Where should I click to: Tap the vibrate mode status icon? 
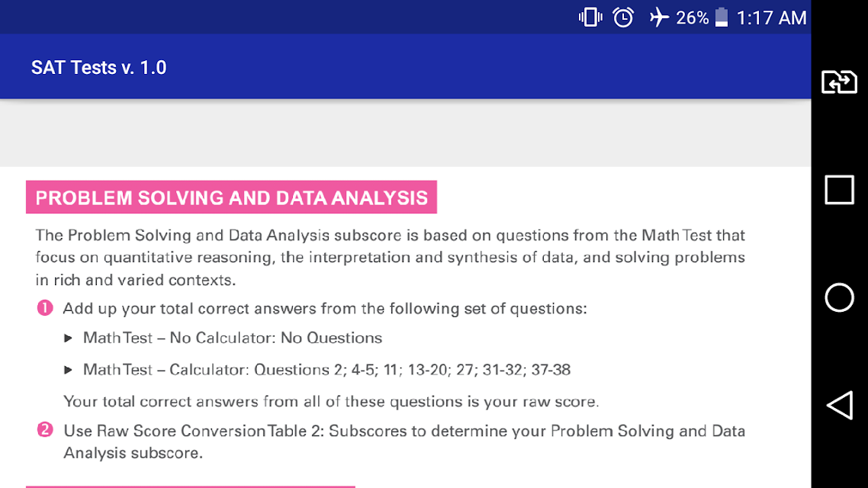pos(590,17)
